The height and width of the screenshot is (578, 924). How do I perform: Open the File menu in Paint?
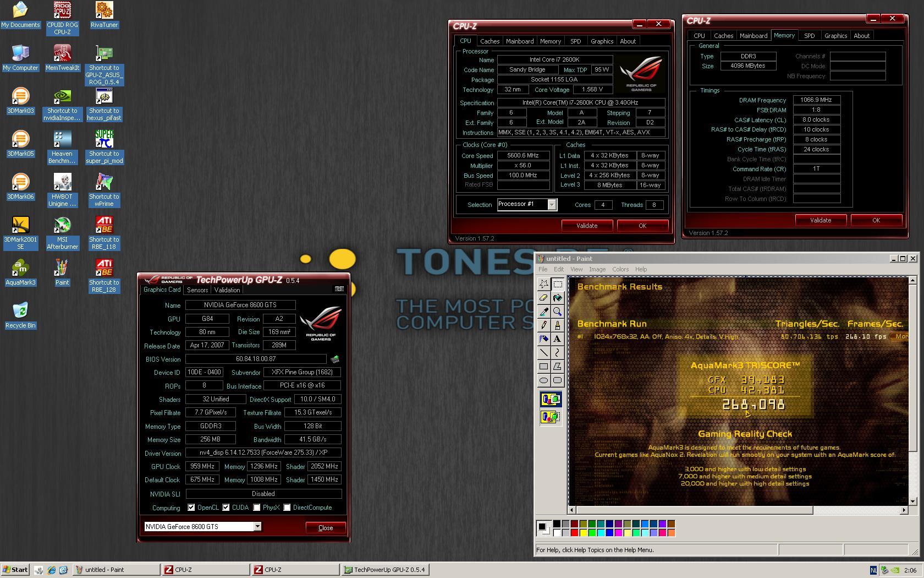(543, 269)
